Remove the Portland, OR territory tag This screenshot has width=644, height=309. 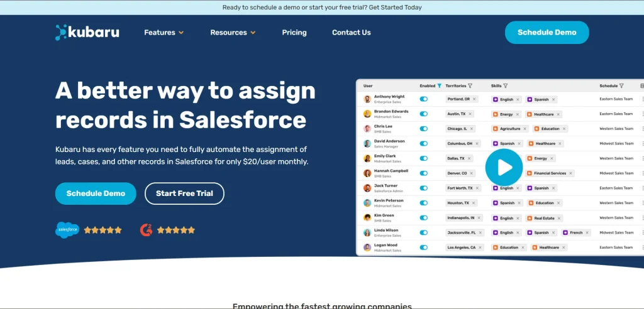475,99
